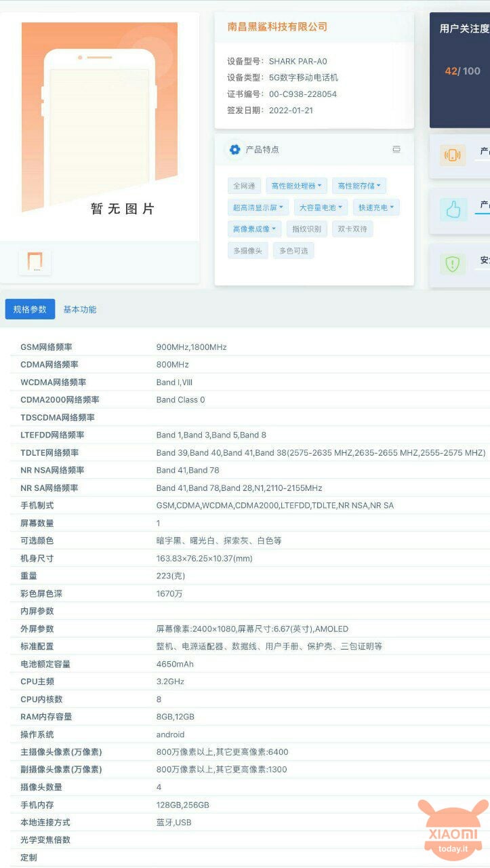This screenshot has height=868, width=490.
Task: Expand the 高像素成像 tag dropdown
Action: 255,229
